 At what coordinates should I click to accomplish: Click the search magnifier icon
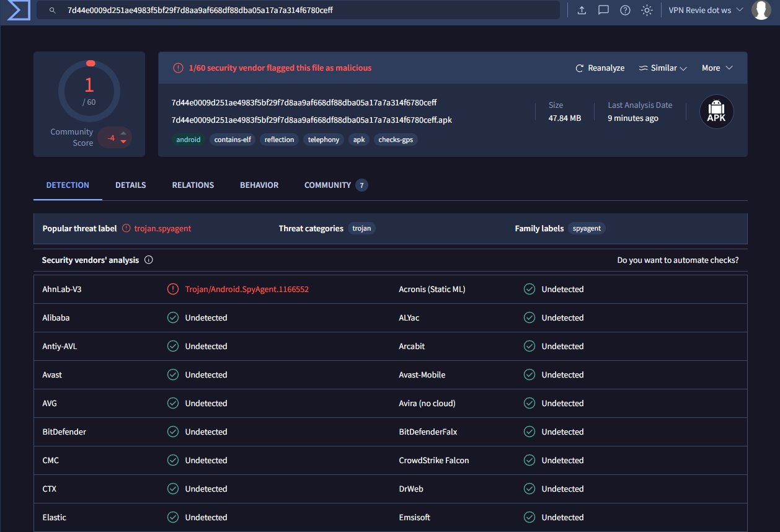tap(53, 11)
